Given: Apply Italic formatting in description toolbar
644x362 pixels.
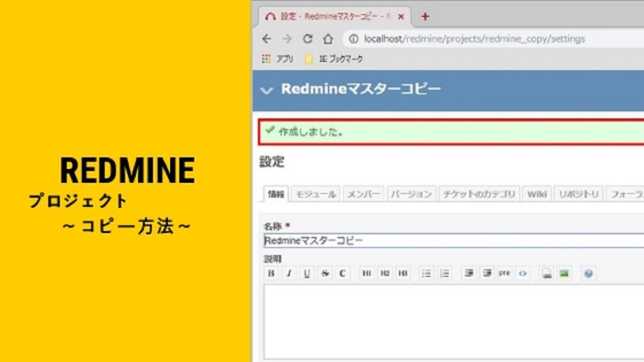Looking at the screenshot, I should [289, 273].
